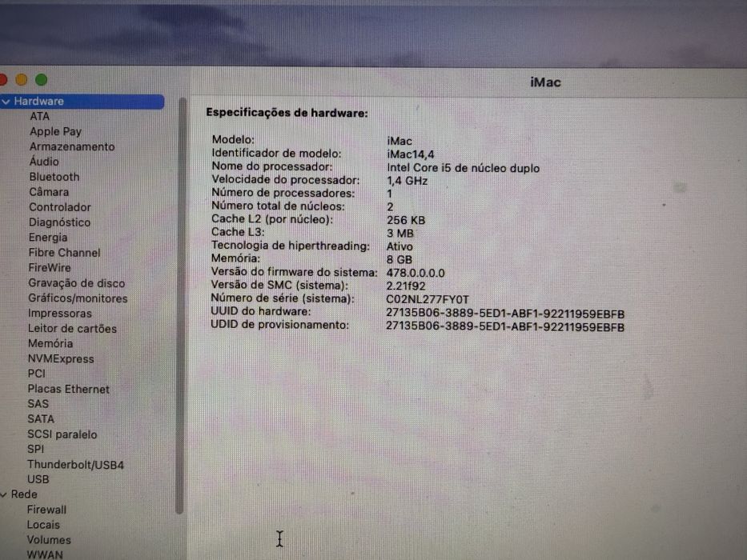This screenshot has height=560, width=747.
Task: Open Firewall under Rede
Action: pos(46,510)
